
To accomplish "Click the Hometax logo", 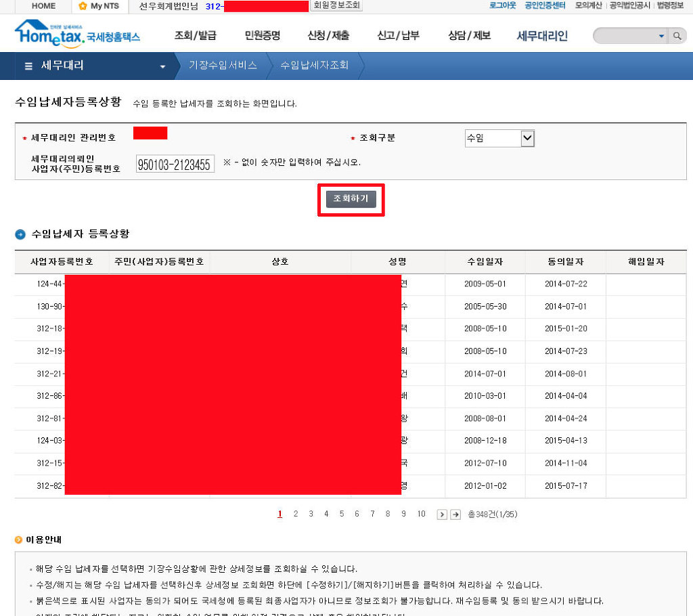I will [77, 34].
